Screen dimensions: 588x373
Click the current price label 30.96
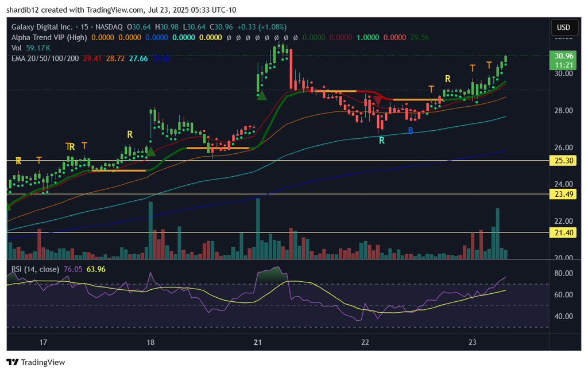(564, 56)
